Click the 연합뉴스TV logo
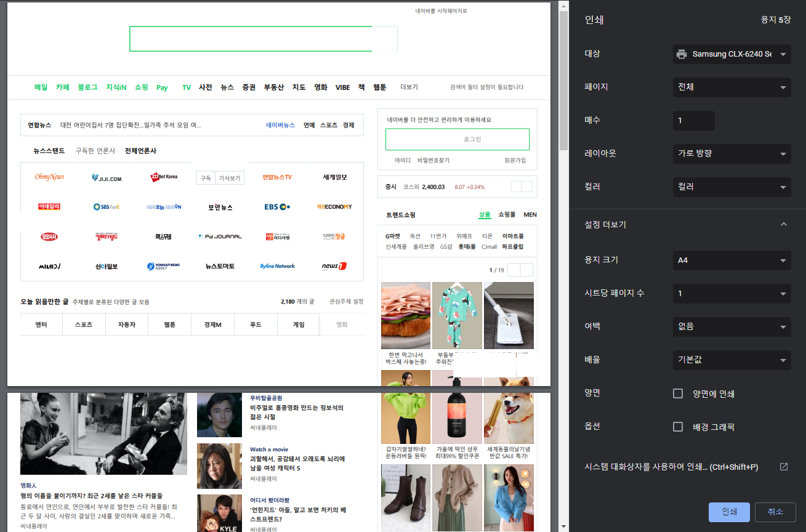The image size is (806, 532). coord(277,177)
